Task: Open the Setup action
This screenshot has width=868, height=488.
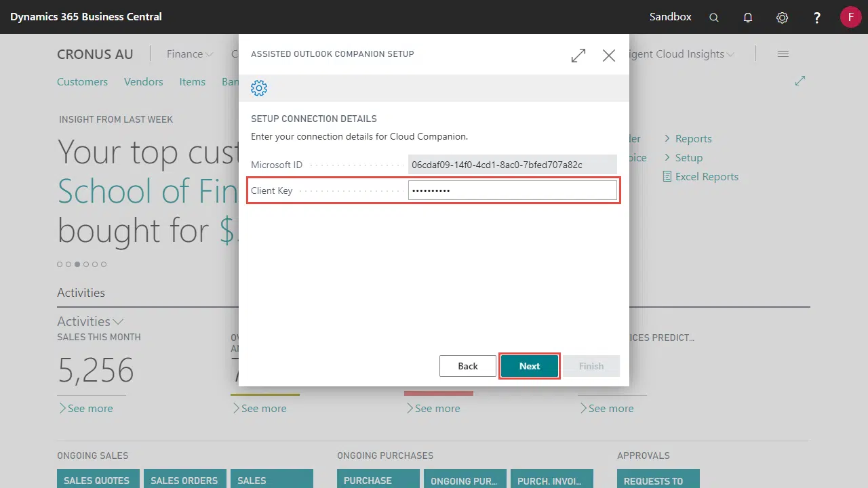Action: pos(689,157)
